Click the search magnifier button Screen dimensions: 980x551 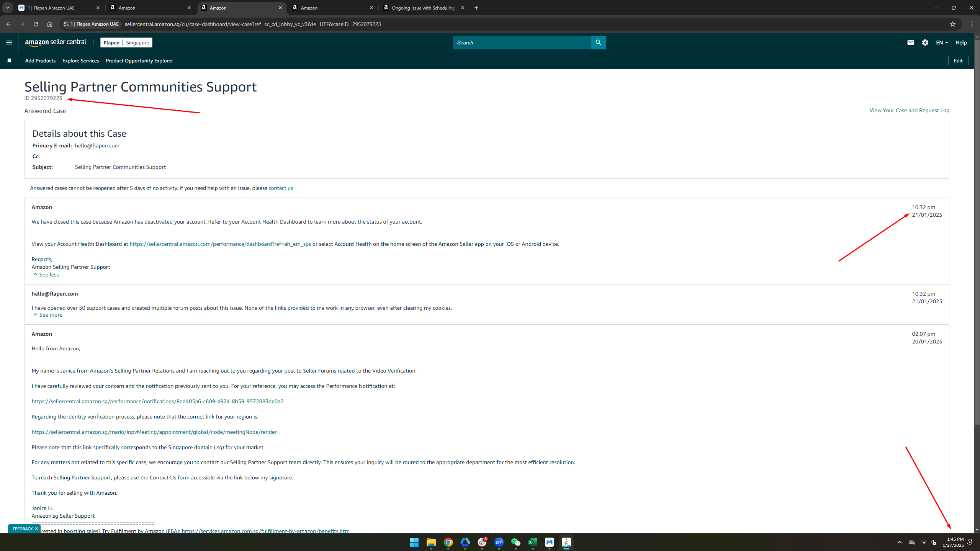(598, 43)
